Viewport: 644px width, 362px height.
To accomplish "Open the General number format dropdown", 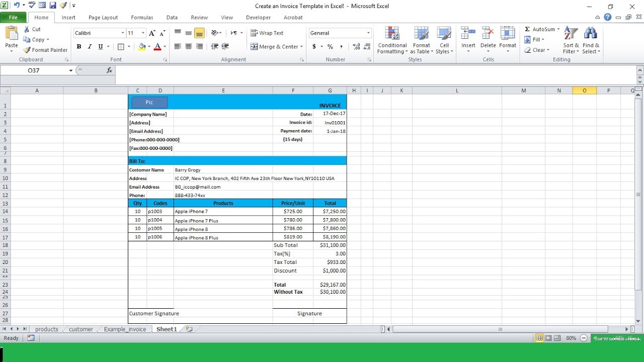I will 368,33.
